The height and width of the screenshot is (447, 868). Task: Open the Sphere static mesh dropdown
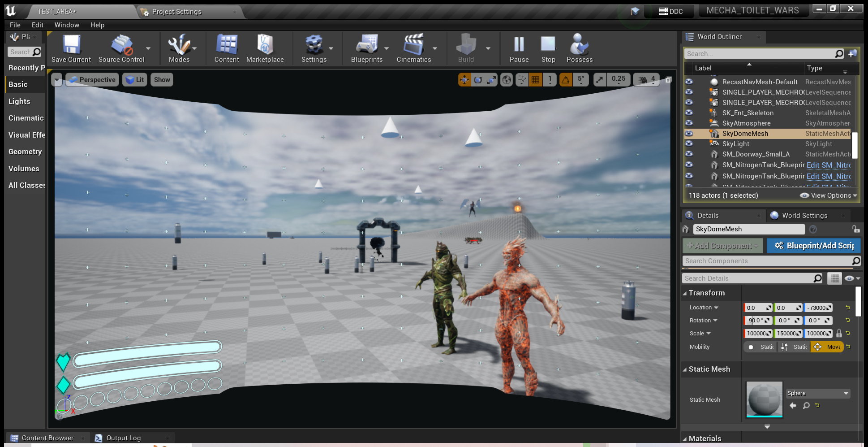coord(818,393)
